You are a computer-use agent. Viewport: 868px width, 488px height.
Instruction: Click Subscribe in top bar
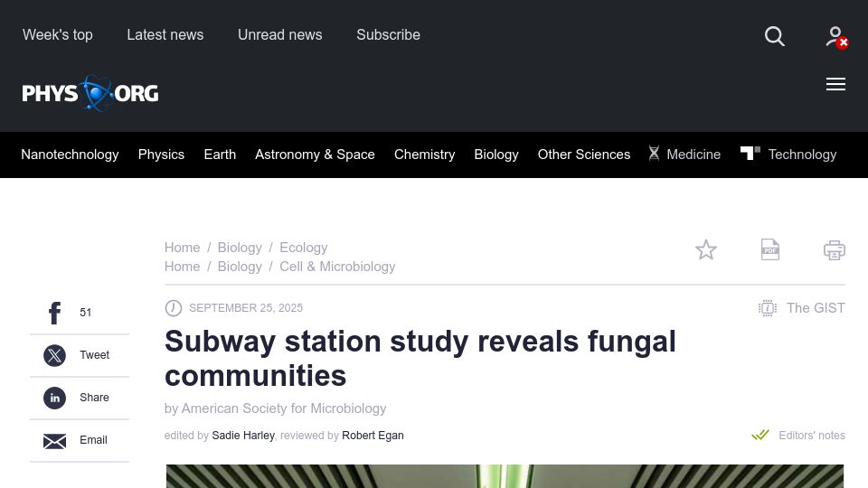click(388, 35)
